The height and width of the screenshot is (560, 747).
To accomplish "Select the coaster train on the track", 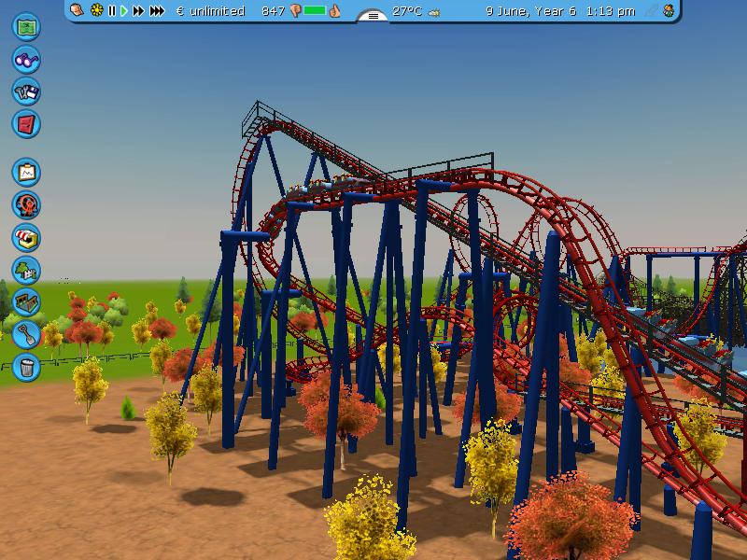I will coord(329,185).
